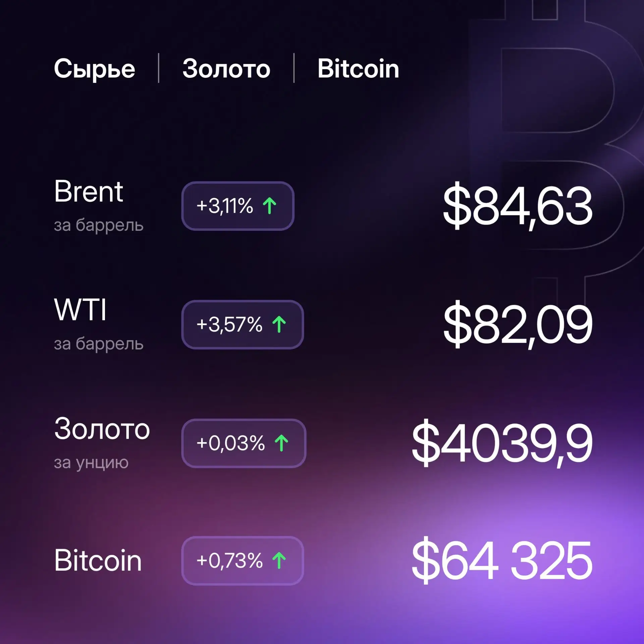The height and width of the screenshot is (644, 644).
Task: Click the +0,03% change badge
Action: (x=244, y=443)
